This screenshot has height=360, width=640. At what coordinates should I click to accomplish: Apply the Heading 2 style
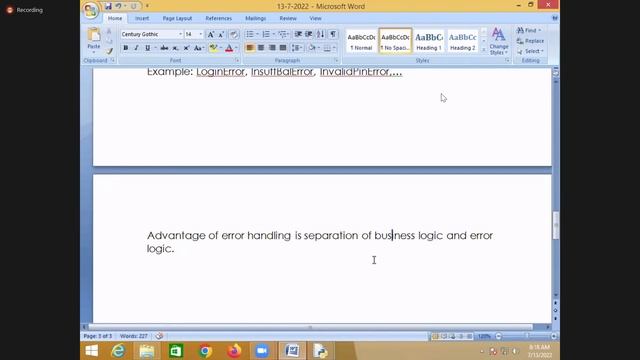click(463, 40)
